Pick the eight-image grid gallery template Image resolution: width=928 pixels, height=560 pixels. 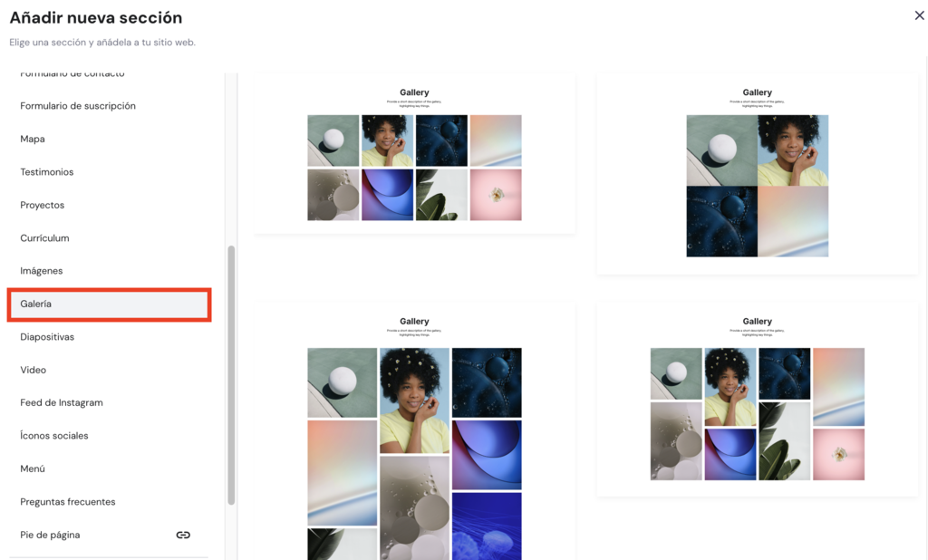click(x=414, y=153)
